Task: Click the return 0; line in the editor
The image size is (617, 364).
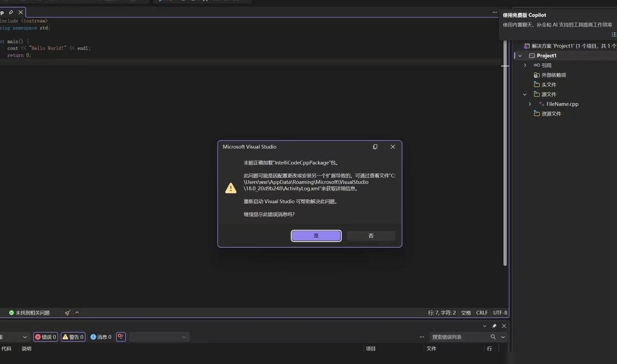Action: pos(19,55)
